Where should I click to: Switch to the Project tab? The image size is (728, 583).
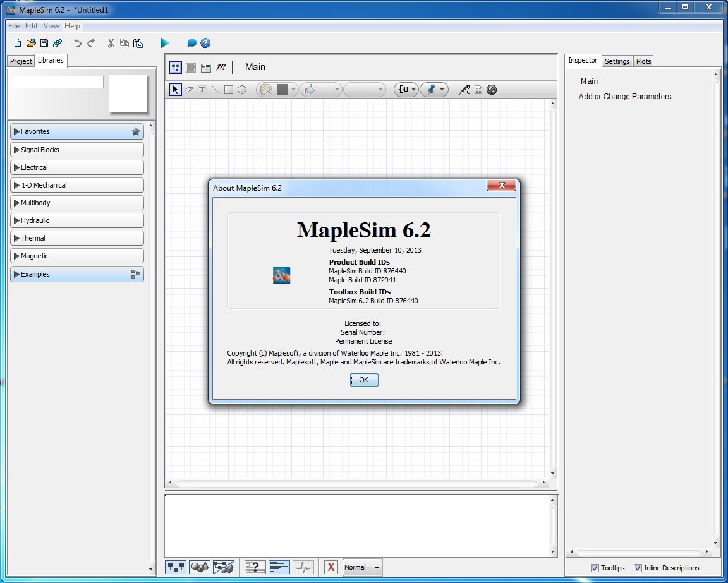pos(21,61)
